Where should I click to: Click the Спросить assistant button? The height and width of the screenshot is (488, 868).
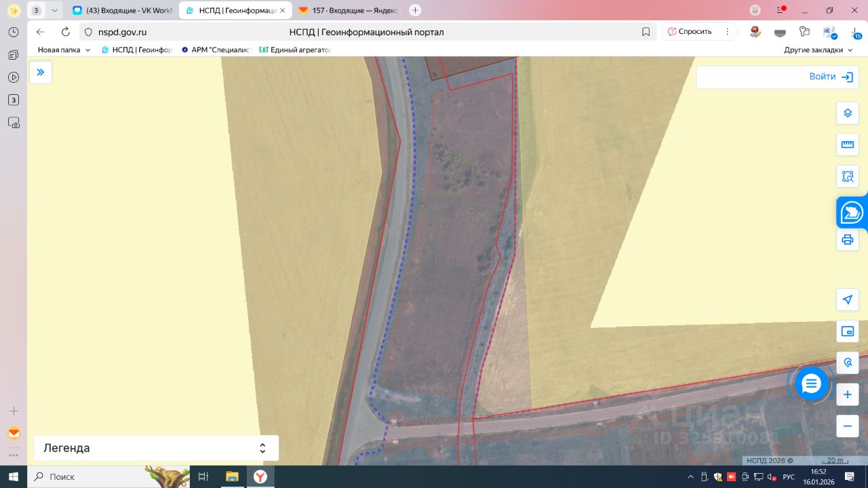(x=690, y=32)
